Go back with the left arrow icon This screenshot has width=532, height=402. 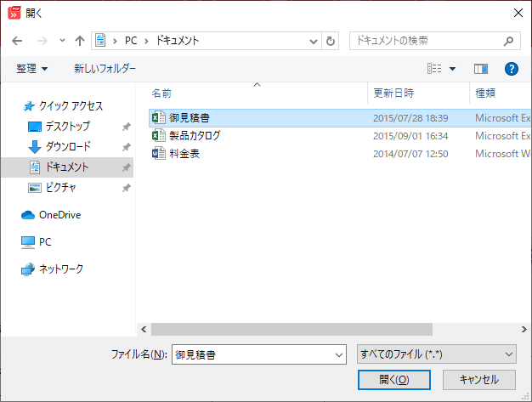pyautogui.click(x=17, y=41)
